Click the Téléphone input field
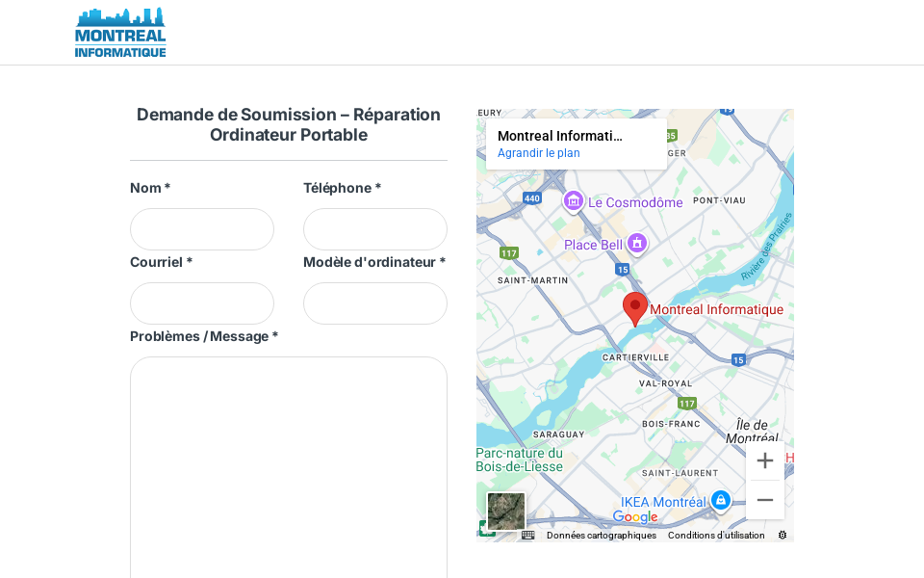The width and height of the screenshot is (924, 578). (374, 229)
